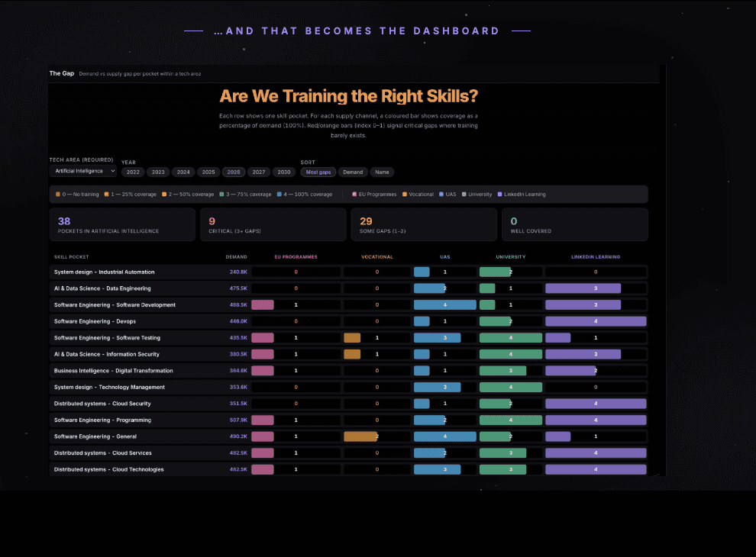The width and height of the screenshot is (756, 557).
Task: Open the 0 Well covered card
Action: (575, 224)
